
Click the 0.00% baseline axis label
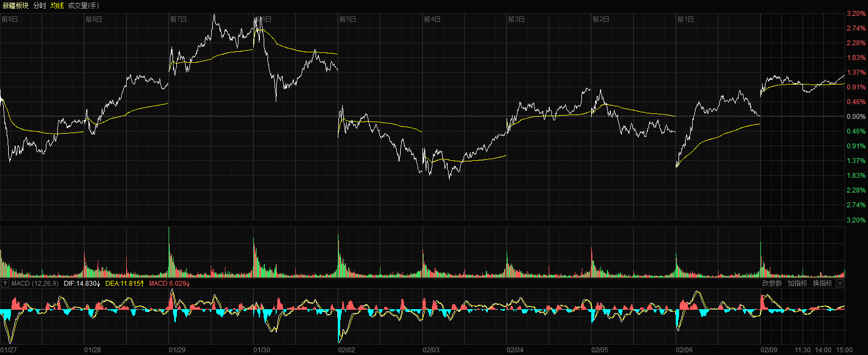[855, 117]
